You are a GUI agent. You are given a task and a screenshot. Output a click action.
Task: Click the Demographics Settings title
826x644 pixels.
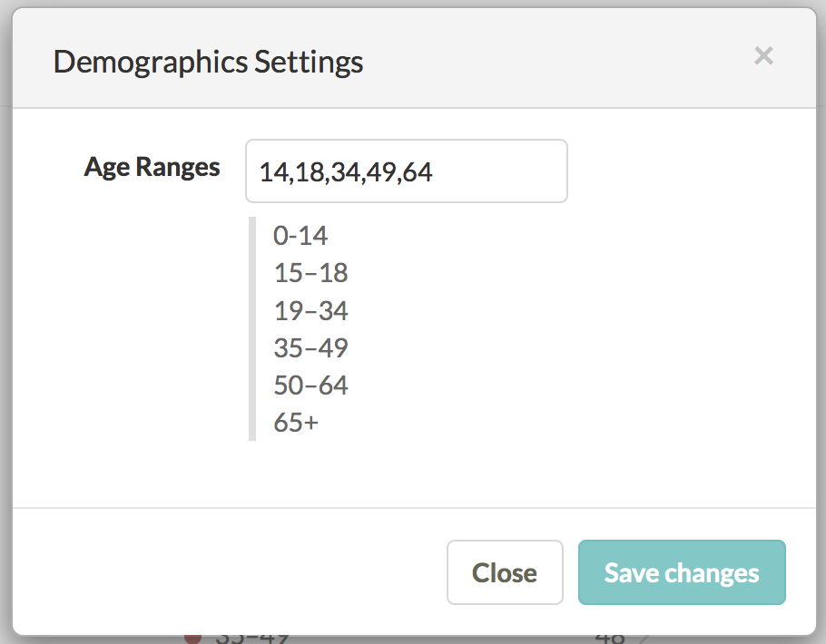(x=208, y=63)
